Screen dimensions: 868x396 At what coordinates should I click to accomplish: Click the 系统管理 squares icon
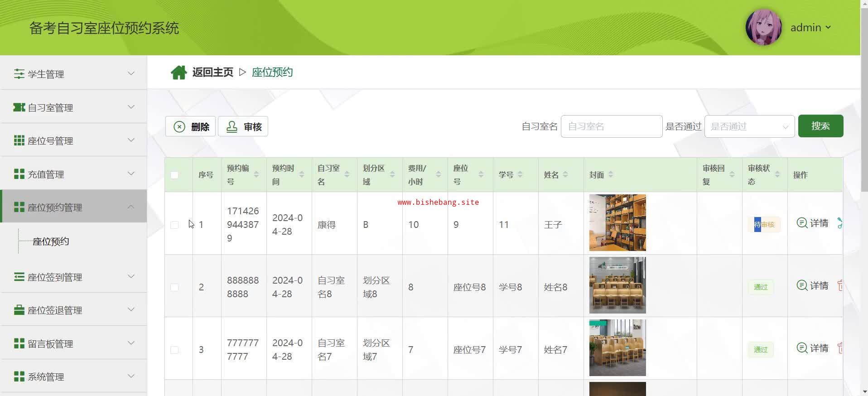coord(19,377)
